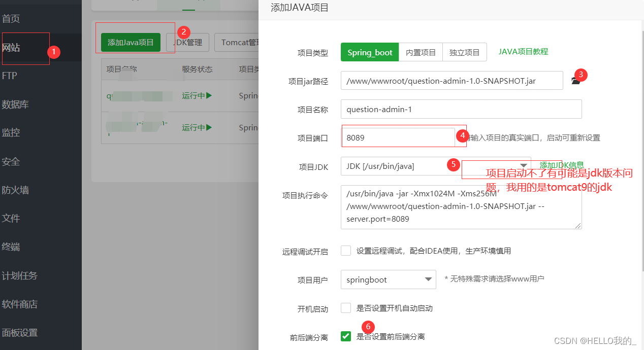Enable 开机启动 auto-start checkbox
Screen dimensions: 644x350
point(346,307)
